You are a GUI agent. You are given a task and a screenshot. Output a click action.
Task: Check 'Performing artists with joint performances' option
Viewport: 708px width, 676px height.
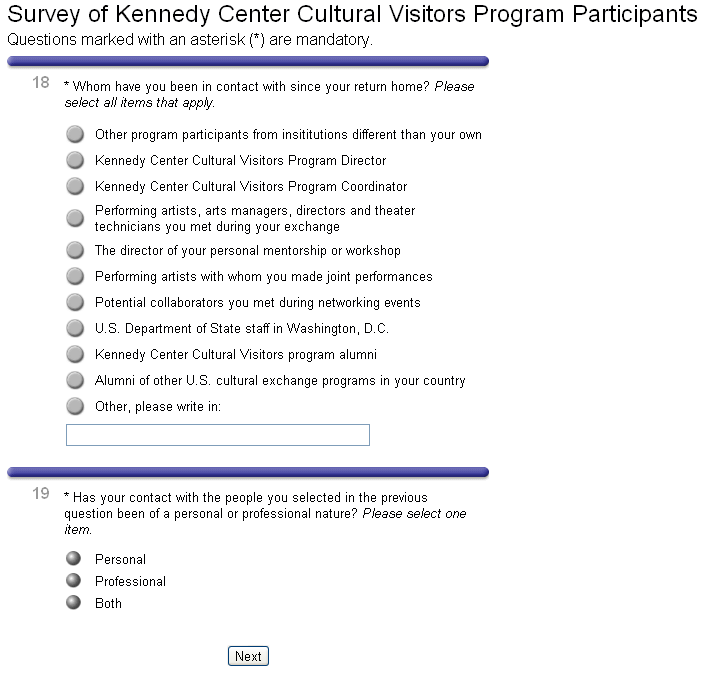(x=75, y=276)
